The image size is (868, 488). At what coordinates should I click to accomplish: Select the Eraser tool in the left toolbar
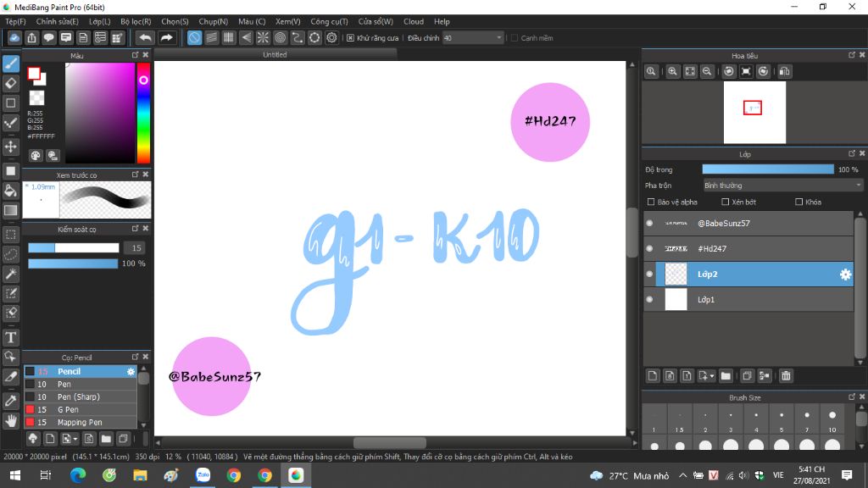click(11, 83)
